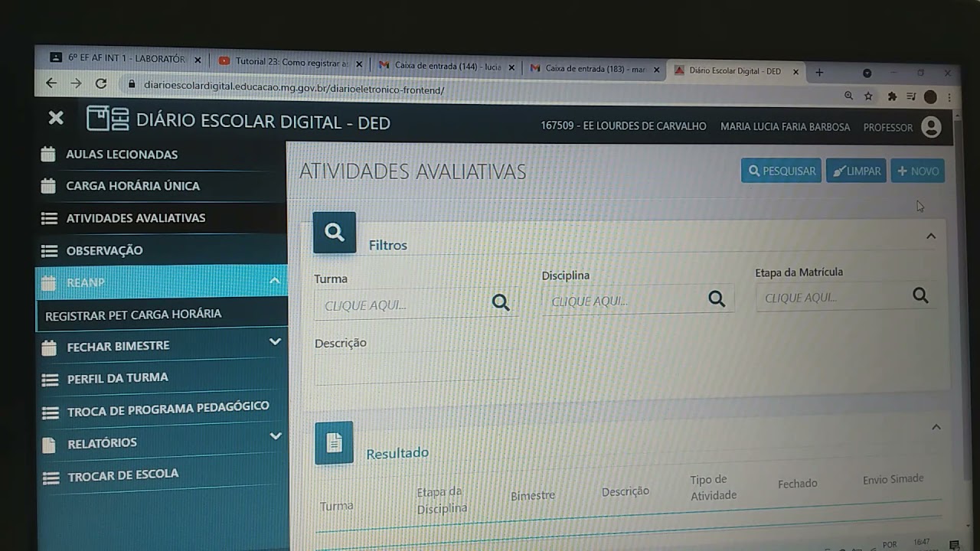Click the Novo button

click(917, 171)
